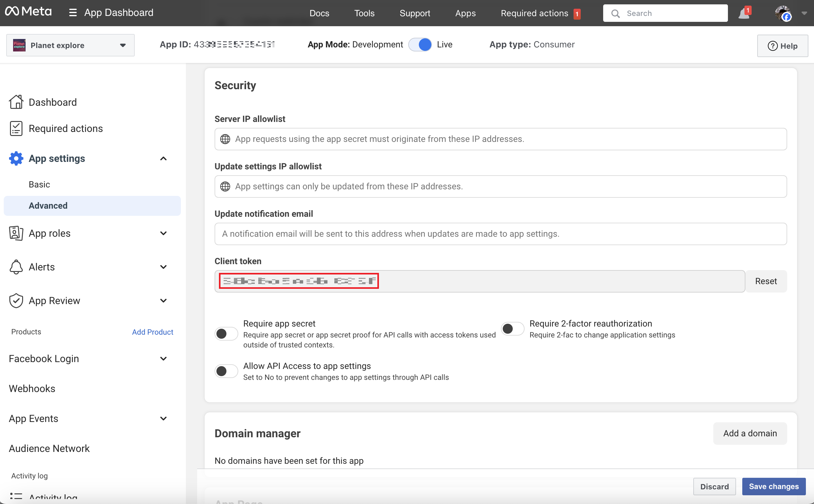814x504 pixels.
Task: Click the Required actions checklist icon in sidebar
Action: (16, 128)
